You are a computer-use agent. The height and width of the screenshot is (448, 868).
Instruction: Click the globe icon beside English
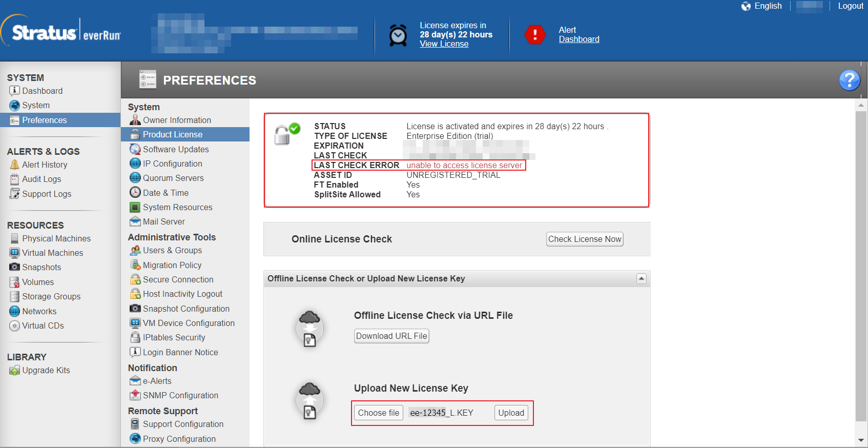pos(746,6)
